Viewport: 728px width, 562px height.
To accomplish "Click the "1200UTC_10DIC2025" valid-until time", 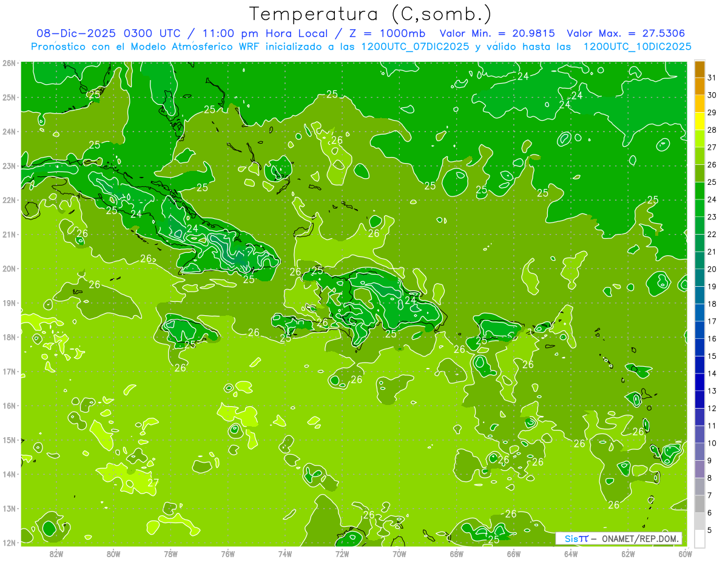I will pos(638,47).
